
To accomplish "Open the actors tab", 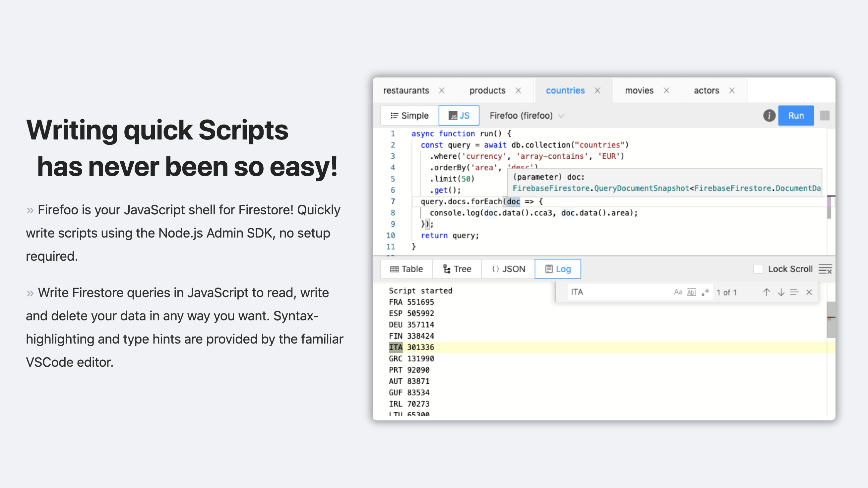I will [706, 90].
